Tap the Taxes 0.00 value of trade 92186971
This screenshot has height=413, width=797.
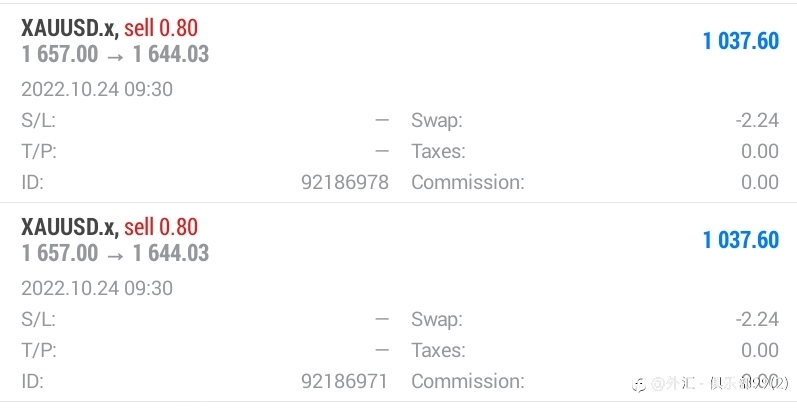tap(760, 350)
